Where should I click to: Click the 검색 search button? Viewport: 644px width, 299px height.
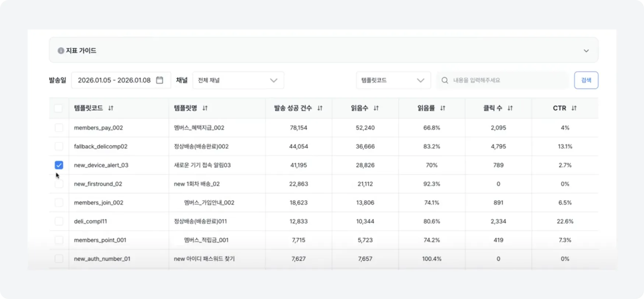point(586,80)
